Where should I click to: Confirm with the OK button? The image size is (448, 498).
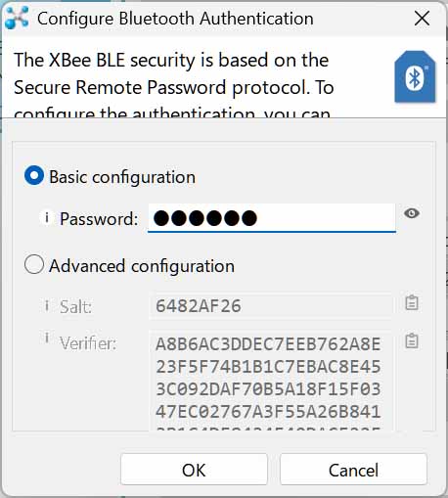(194, 470)
